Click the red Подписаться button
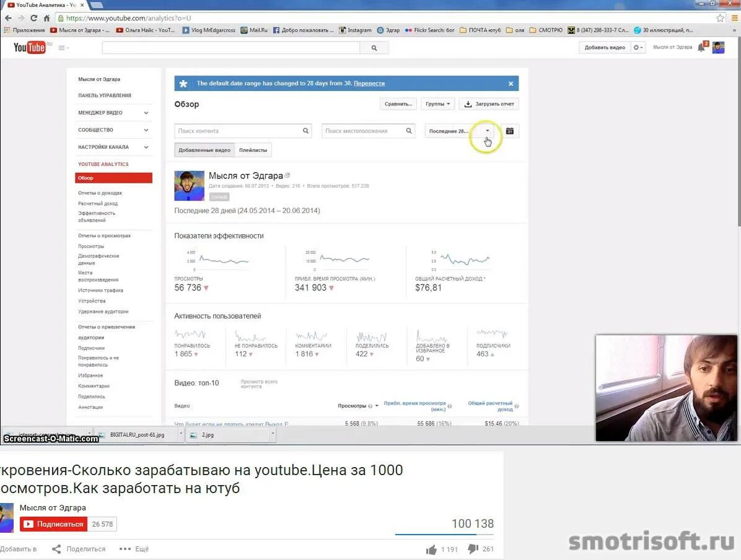 (53, 524)
